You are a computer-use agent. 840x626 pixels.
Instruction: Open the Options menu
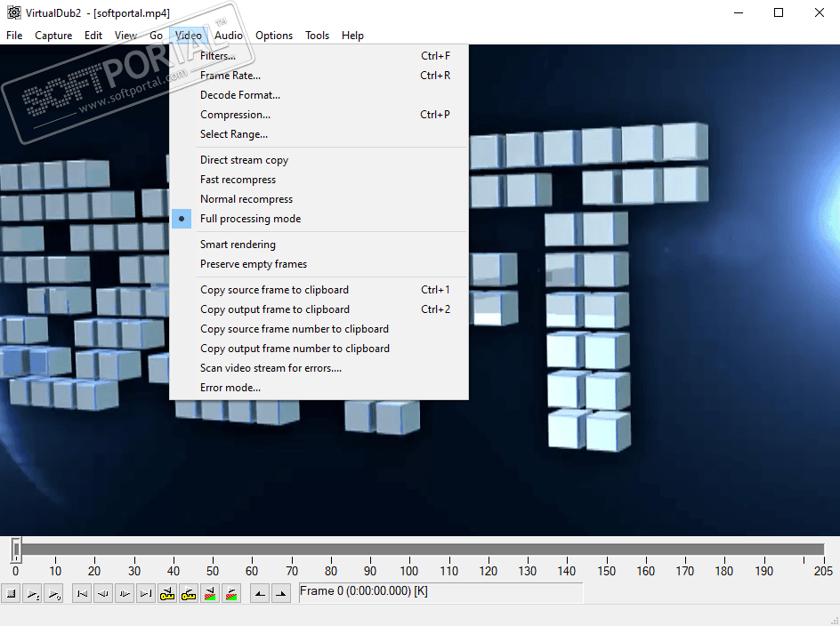point(274,36)
